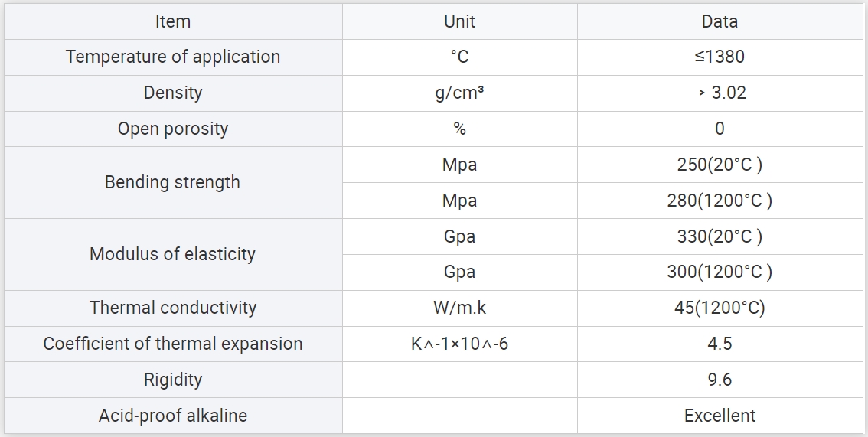The image size is (868, 437).
Task: Click the Excellent data cell
Action: pyautogui.click(x=720, y=416)
